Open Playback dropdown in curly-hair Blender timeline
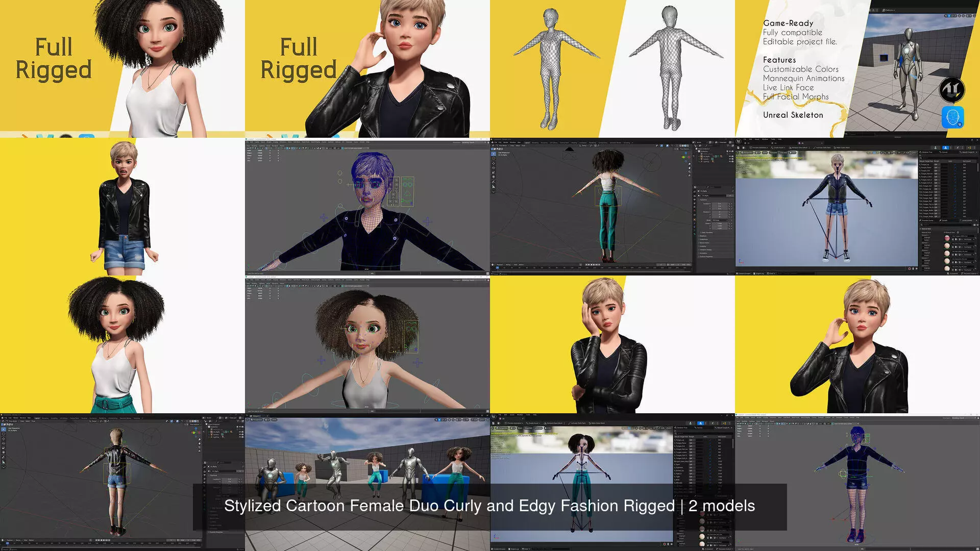980x551 pixels. [500, 264]
